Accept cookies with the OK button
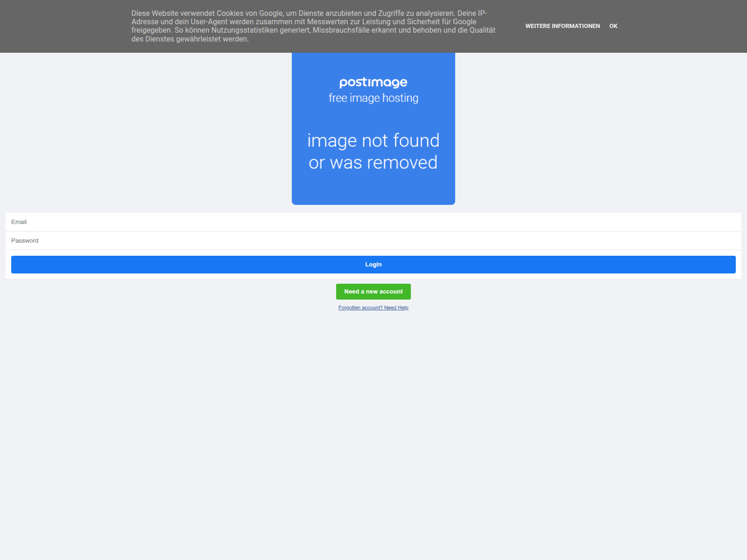This screenshot has width=747, height=560. 613,26
